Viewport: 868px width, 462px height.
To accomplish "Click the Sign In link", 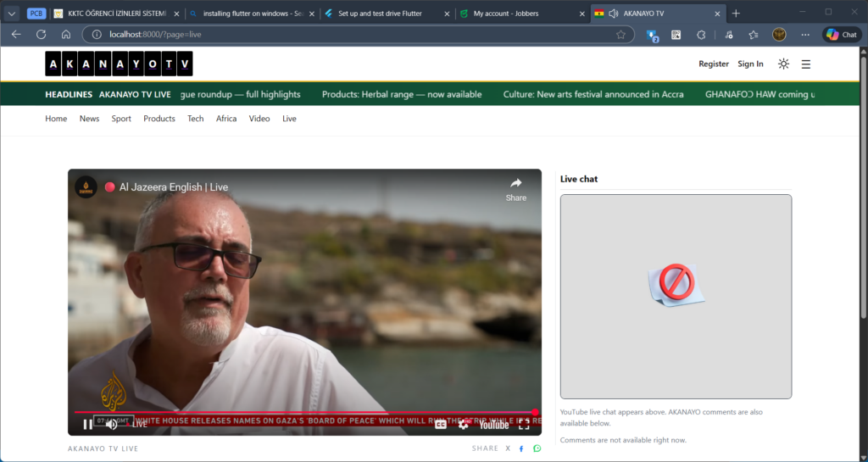I will (x=750, y=64).
